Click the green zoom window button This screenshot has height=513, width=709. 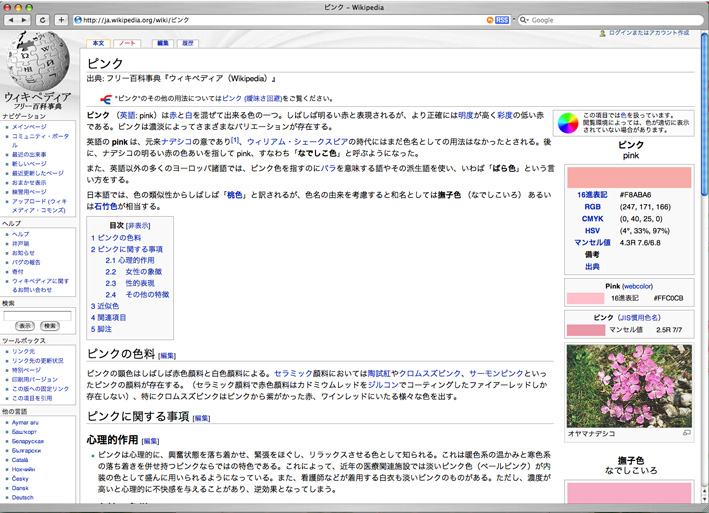point(29,7)
